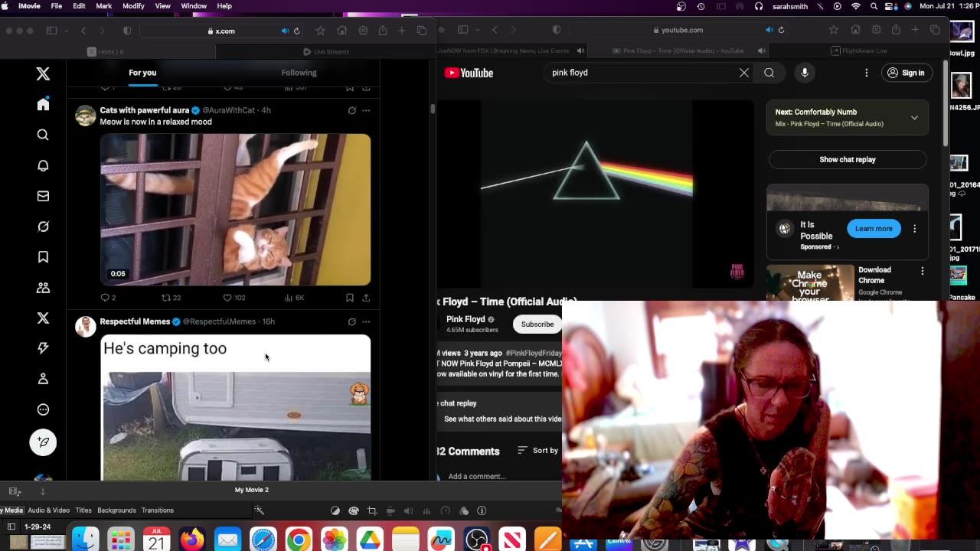Open More circle icon in X sidebar
980x551 pixels.
(43, 409)
